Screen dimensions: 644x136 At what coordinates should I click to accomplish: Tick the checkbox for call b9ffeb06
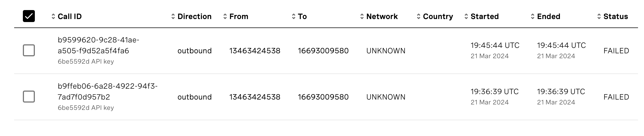(29, 97)
